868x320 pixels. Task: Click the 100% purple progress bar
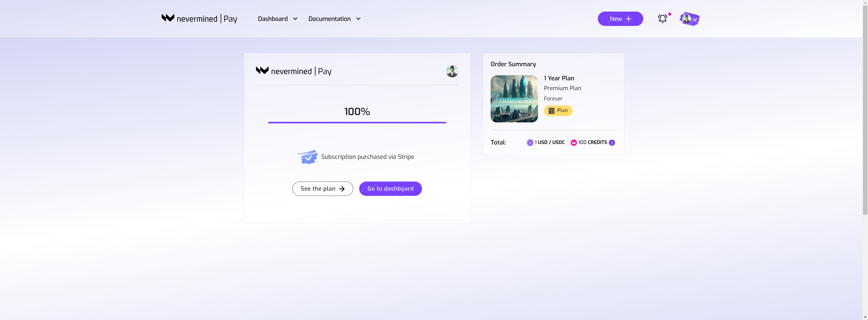click(x=357, y=122)
